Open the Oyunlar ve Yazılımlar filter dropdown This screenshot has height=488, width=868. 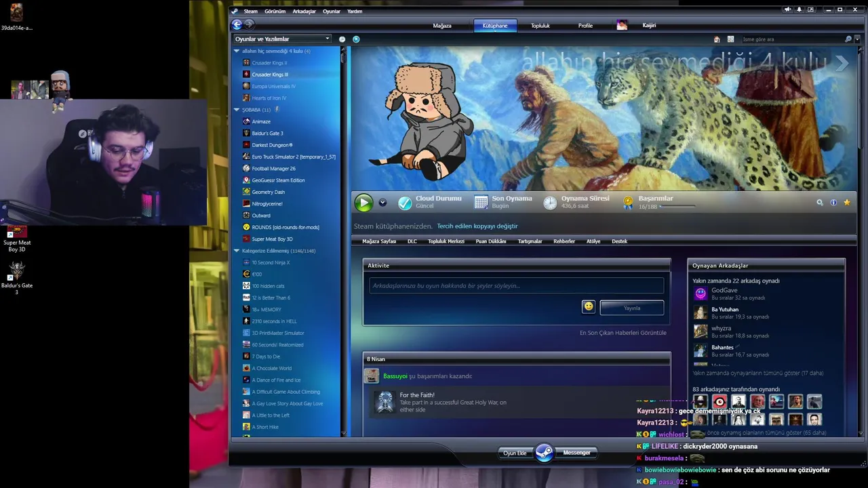pos(282,39)
